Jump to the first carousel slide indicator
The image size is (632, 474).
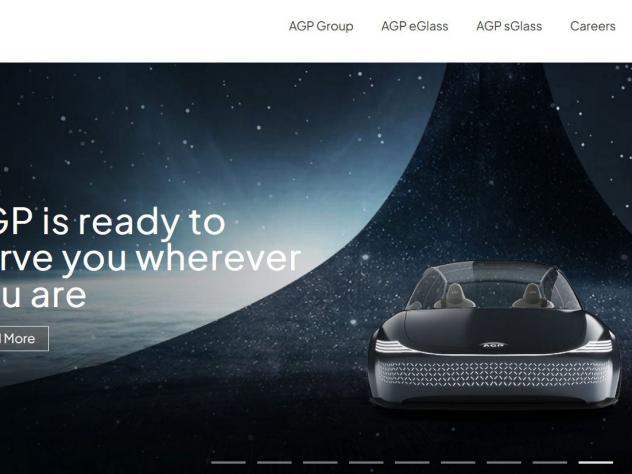(228, 462)
